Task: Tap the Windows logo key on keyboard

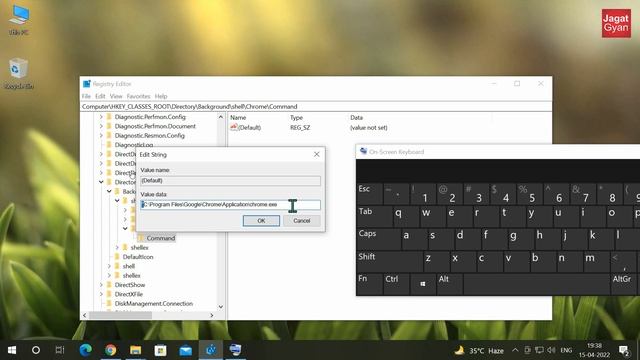Action: click(x=423, y=284)
